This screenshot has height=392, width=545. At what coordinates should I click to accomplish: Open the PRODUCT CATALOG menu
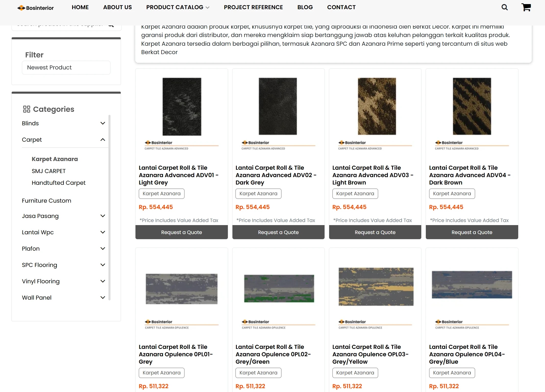point(175,7)
